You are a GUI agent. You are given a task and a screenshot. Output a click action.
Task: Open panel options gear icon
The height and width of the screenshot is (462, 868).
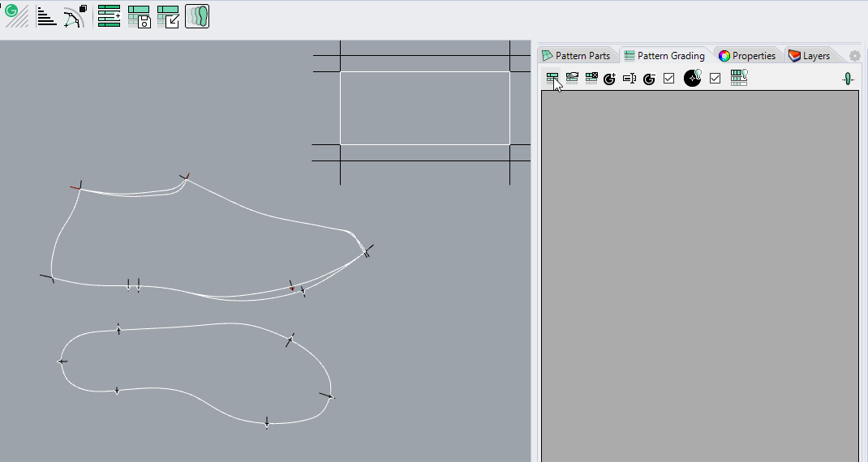pyautogui.click(x=854, y=56)
